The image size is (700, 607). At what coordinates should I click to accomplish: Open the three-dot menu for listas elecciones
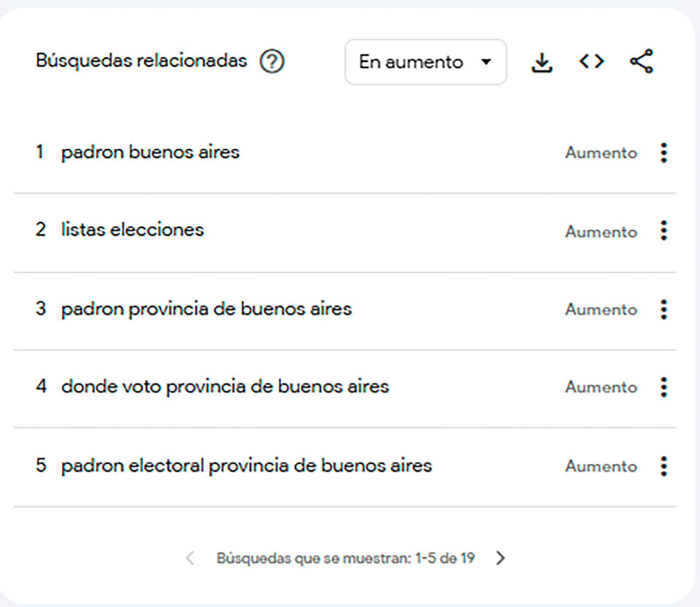(664, 231)
